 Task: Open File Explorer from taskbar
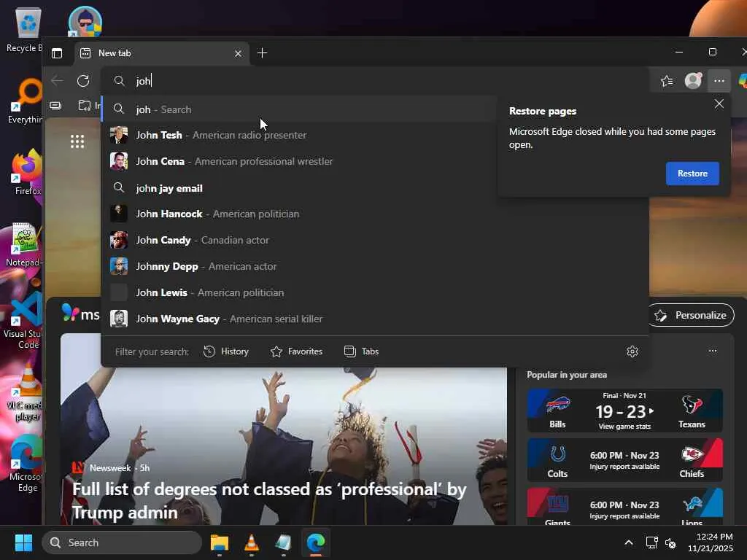click(x=219, y=542)
